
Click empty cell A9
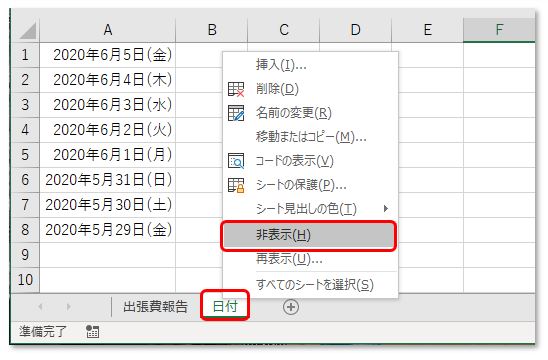108,255
